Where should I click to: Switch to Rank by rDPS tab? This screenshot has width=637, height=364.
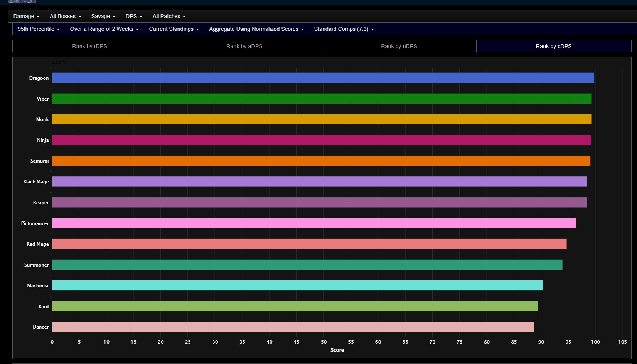tap(89, 46)
